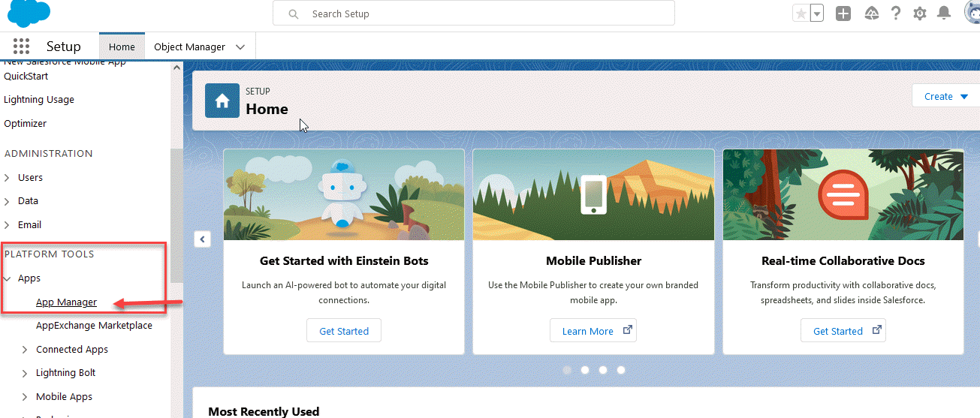Expand the Users tree section
The width and height of the screenshot is (980, 418).
pos(8,178)
